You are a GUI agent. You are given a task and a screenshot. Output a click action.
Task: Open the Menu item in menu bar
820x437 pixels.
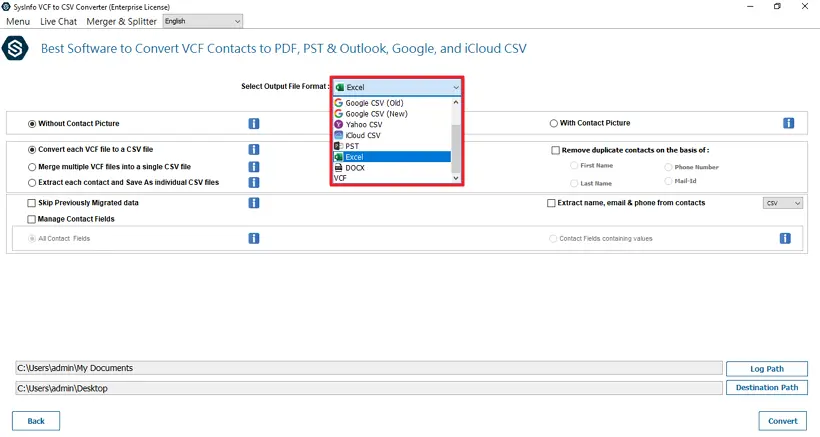pyautogui.click(x=18, y=21)
